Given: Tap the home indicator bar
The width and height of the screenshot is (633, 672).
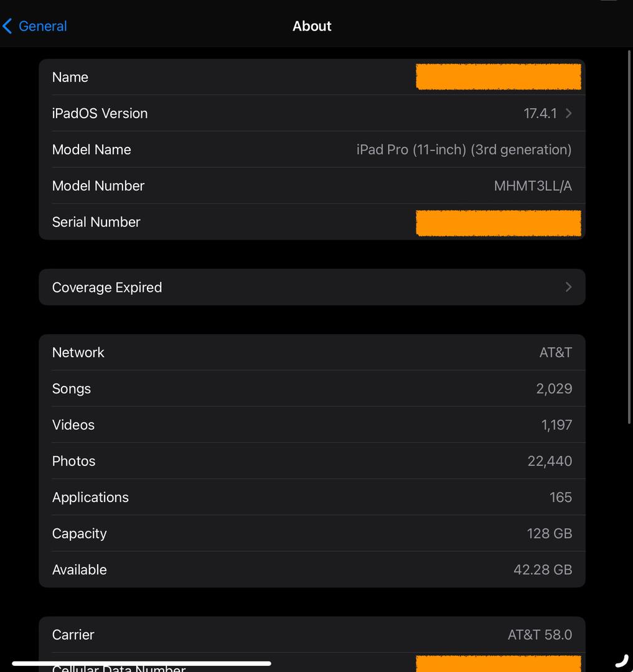Looking at the screenshot, I should pos(141,663).
